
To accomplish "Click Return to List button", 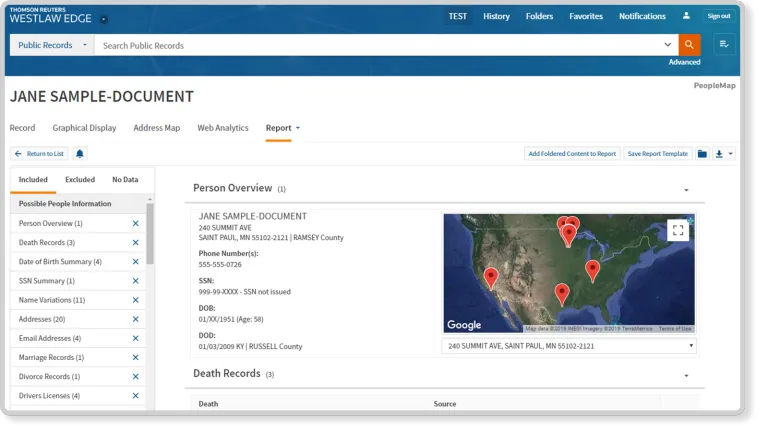I will (39, 153).
